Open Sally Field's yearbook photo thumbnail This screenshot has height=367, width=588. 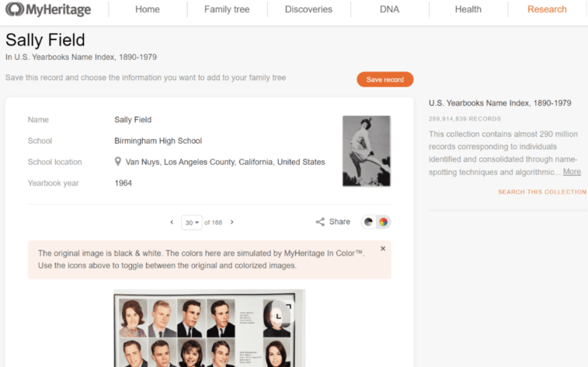[366, 151]
